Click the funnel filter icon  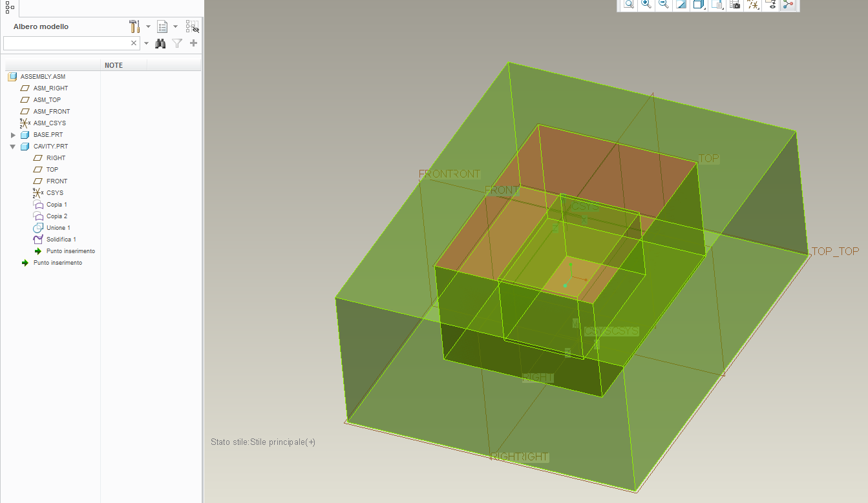[x=177, y=43]
